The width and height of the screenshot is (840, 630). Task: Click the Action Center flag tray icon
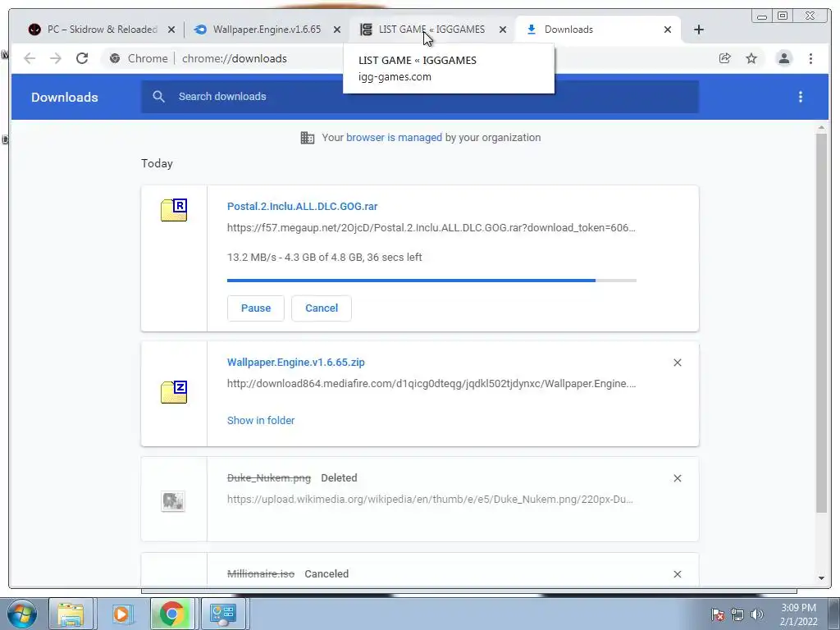tap(718, 614)
